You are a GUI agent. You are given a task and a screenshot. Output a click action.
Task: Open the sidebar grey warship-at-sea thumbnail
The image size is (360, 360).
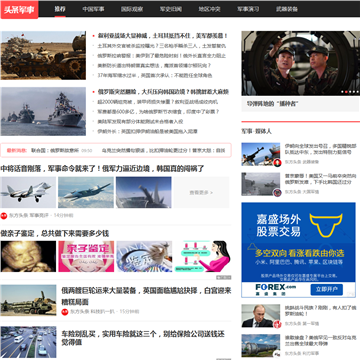tap(261, 184)
